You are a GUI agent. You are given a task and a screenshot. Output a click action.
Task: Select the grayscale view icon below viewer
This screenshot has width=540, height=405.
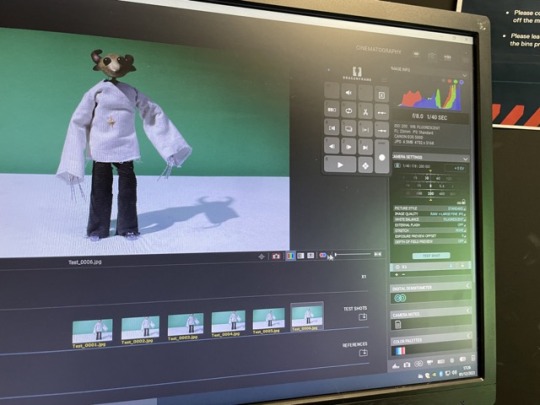[301, 256]
